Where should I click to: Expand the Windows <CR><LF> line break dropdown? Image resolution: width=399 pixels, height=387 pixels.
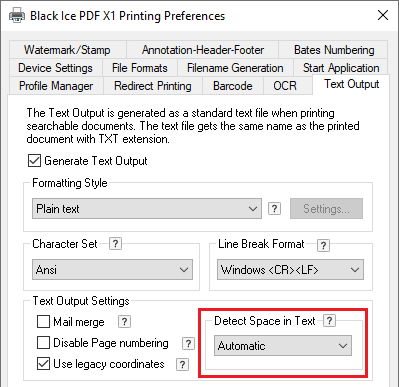pos(290,269)
